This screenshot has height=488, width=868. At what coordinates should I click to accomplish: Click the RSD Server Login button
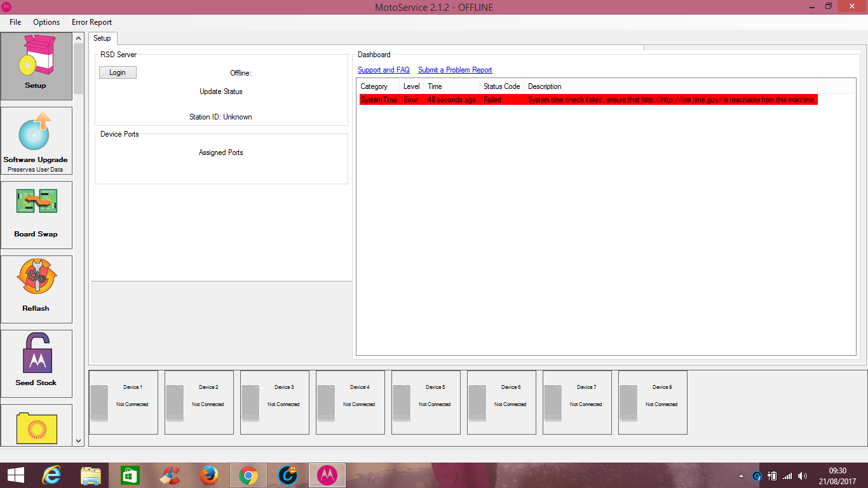point(118,72)
